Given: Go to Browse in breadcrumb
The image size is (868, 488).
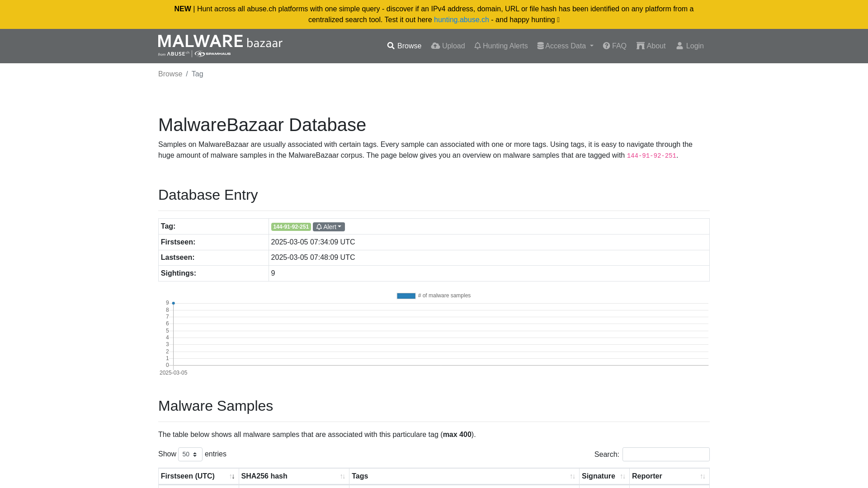Looking at the screenshot, I should (x=170, y=74).
